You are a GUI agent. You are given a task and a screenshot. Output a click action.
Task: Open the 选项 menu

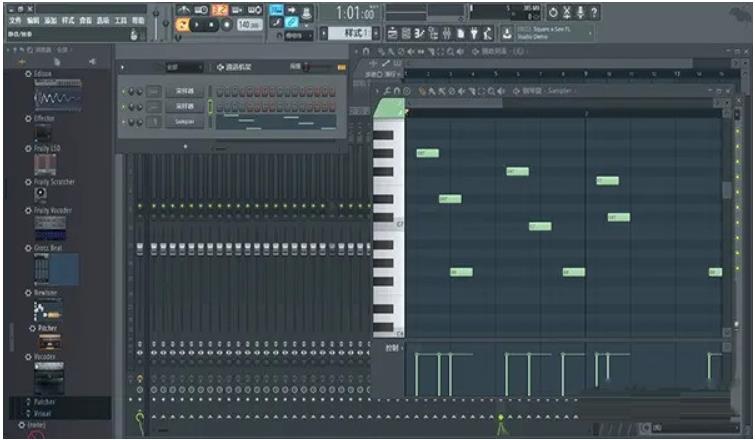(103, 20)
